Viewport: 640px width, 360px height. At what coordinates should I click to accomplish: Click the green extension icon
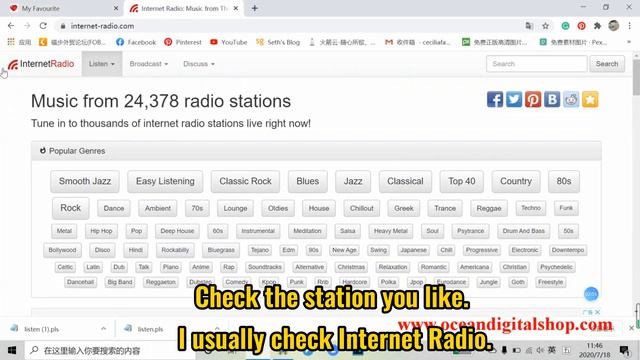(x=565, y=26)
